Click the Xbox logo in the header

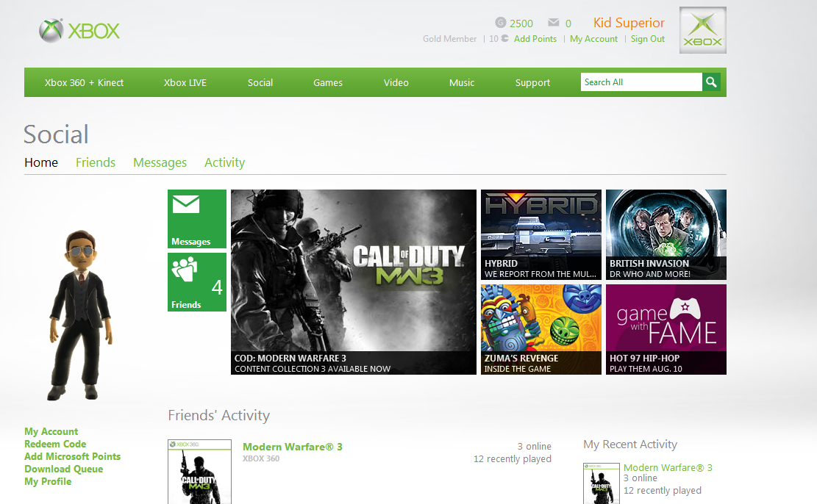coord(79,31)
